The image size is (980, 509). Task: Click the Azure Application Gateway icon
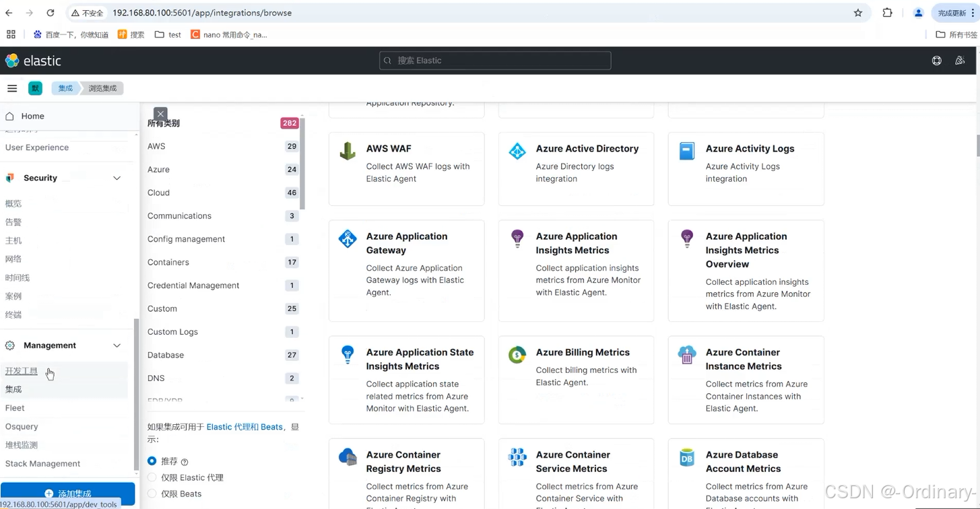click(x=348, y=238)
